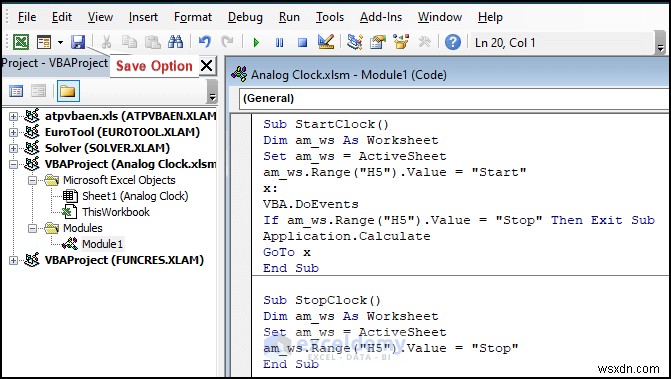Open the Tools menu

coord(330,17)
